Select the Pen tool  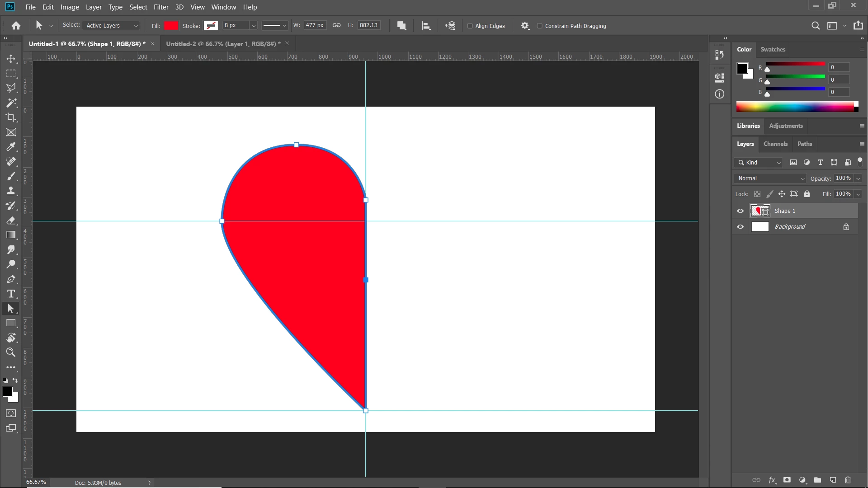(x=11, y=279)
